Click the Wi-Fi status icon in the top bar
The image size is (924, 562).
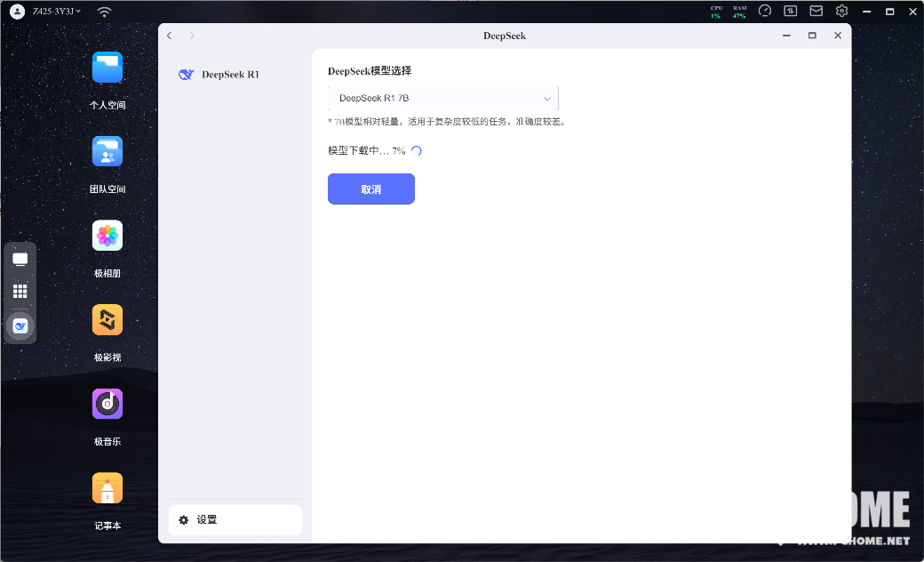point(105,12)
